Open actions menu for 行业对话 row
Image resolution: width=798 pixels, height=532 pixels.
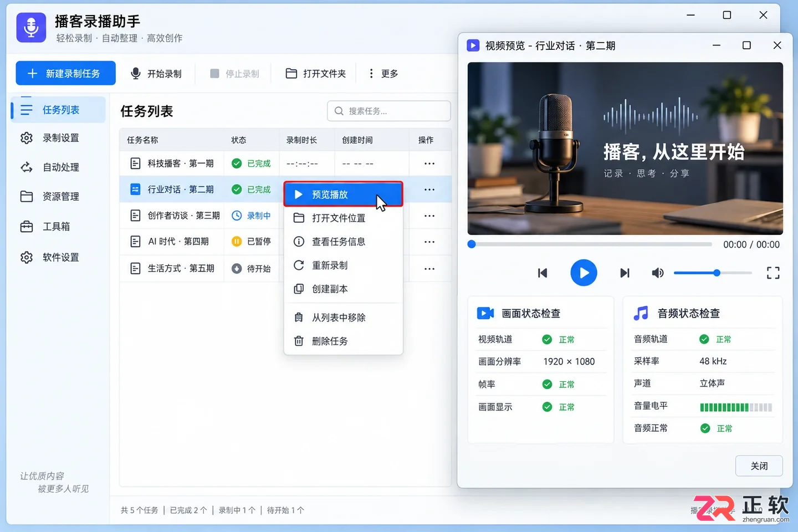click(x=429, y=190)
